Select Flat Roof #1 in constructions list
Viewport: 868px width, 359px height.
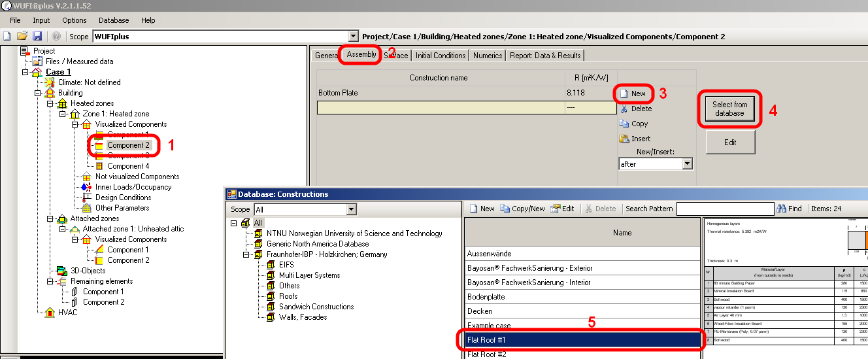click(582, 340)
